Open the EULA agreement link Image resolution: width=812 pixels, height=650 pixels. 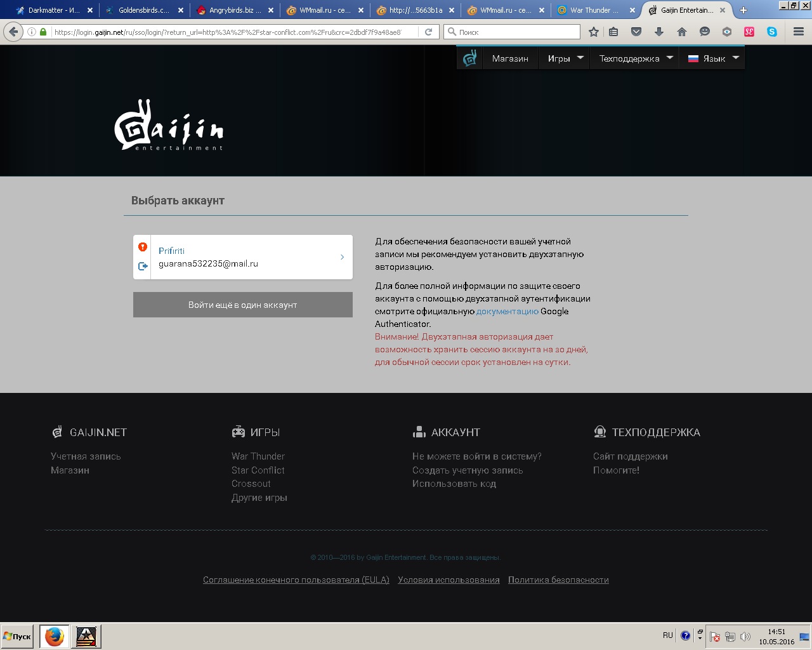click(296, 580)
